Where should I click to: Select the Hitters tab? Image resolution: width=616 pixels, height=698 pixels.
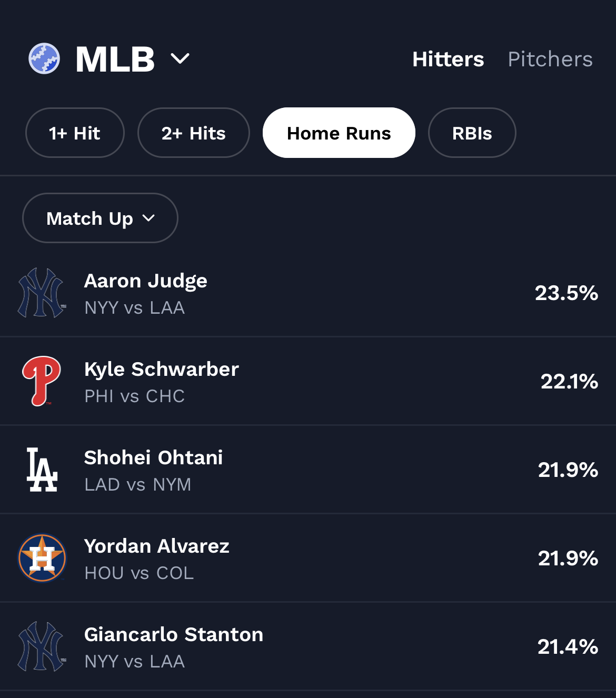click(448, 59)
